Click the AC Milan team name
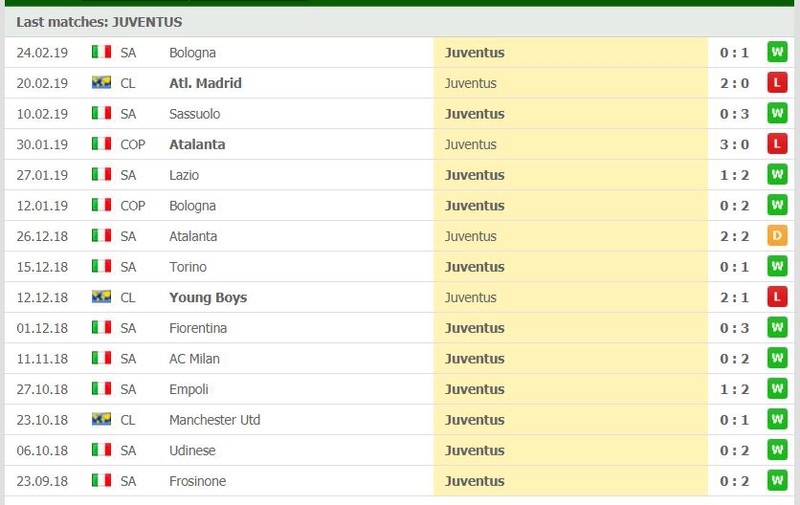This screenshot has height=505, width=800. click(194, 359)
